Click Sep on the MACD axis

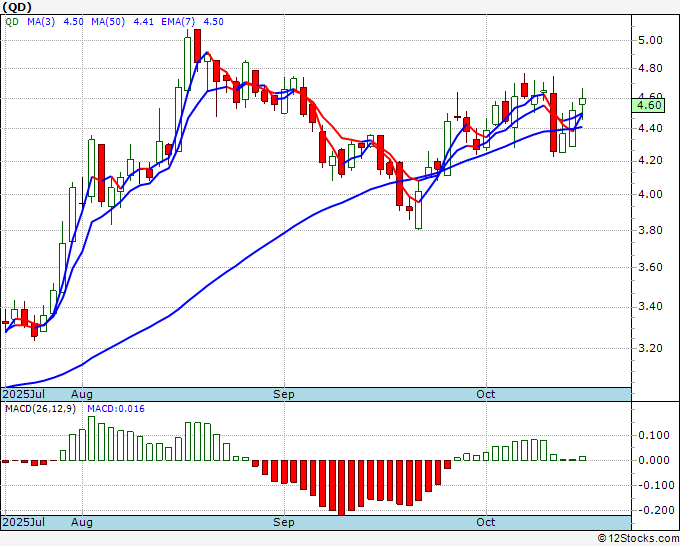click(x=284, y=522)
